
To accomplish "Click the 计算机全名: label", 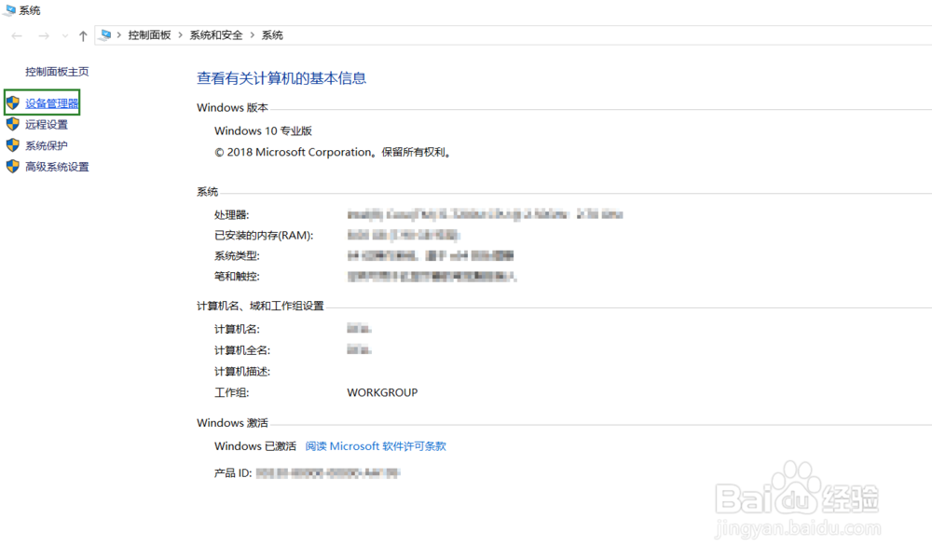I will [242, 350].
